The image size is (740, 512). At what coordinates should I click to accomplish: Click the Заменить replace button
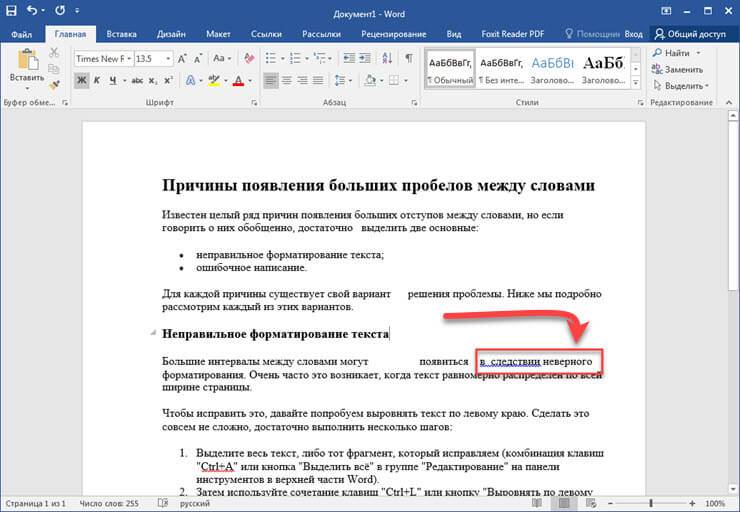(x=677, y=69)
